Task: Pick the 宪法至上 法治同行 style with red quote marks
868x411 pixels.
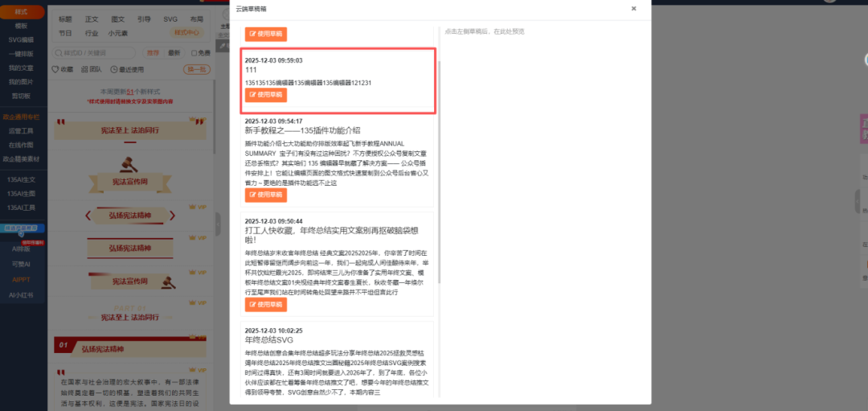Action: pyautogui.click(x=130, y=130)
